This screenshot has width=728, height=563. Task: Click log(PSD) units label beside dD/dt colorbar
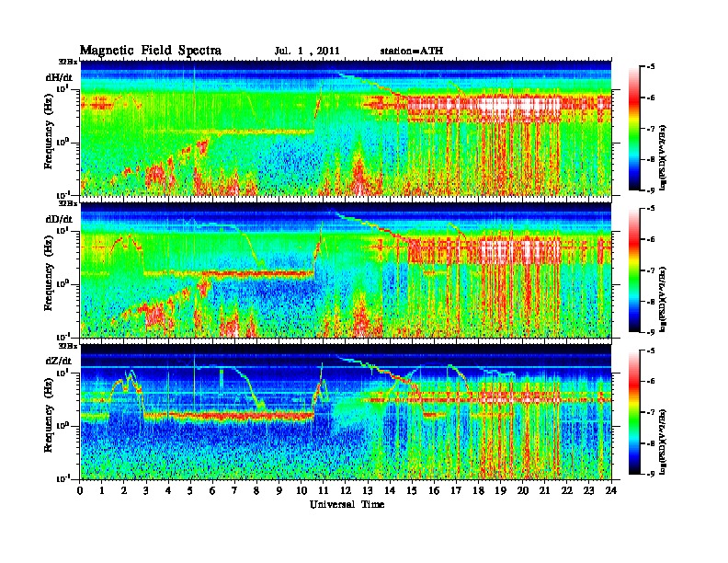(x=663, y=299)
